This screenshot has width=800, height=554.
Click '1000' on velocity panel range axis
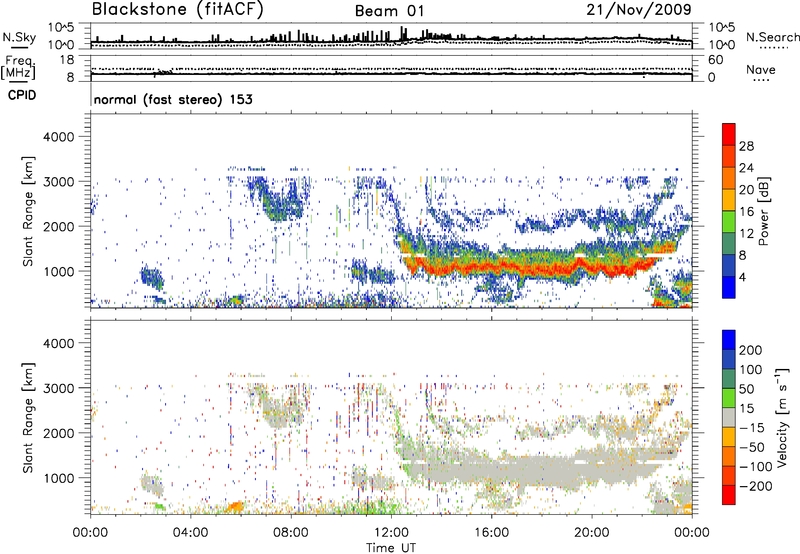tap(58, 479)
